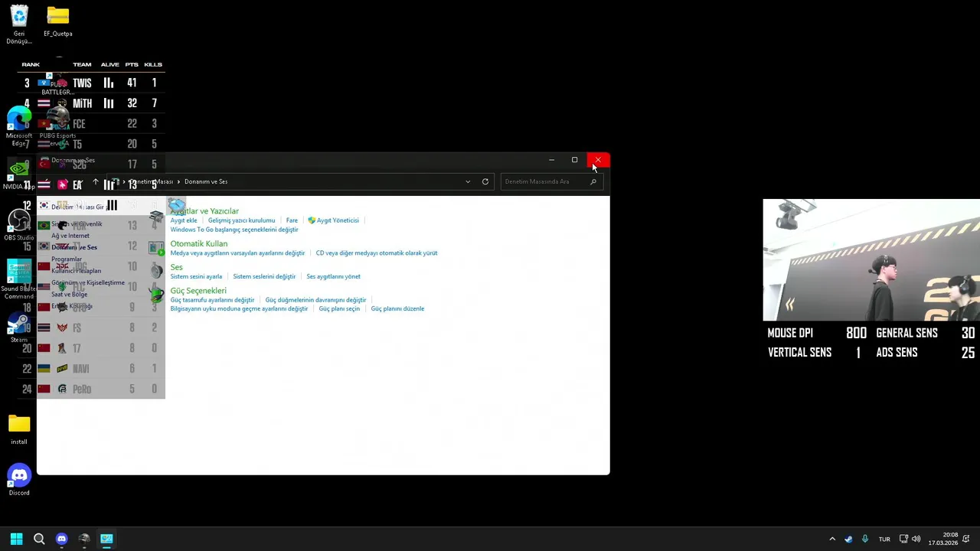Open the clock and date panel
Image resolution: width=980 pixels, height=551 pixels.
(x=943, y=539)
